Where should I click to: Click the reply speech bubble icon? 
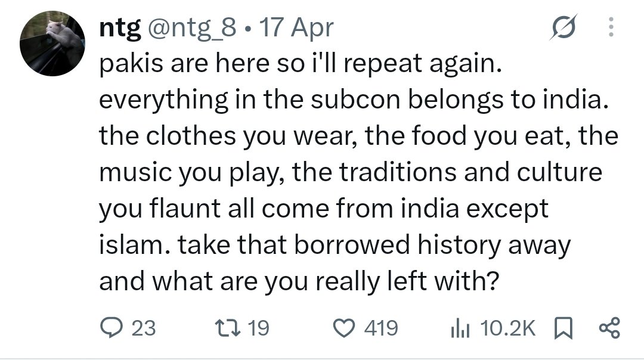click(111, 328)
